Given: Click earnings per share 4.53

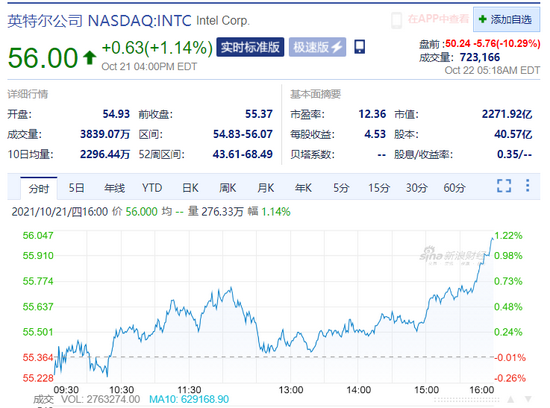Looking at the screenshot, I should (375, 134).
